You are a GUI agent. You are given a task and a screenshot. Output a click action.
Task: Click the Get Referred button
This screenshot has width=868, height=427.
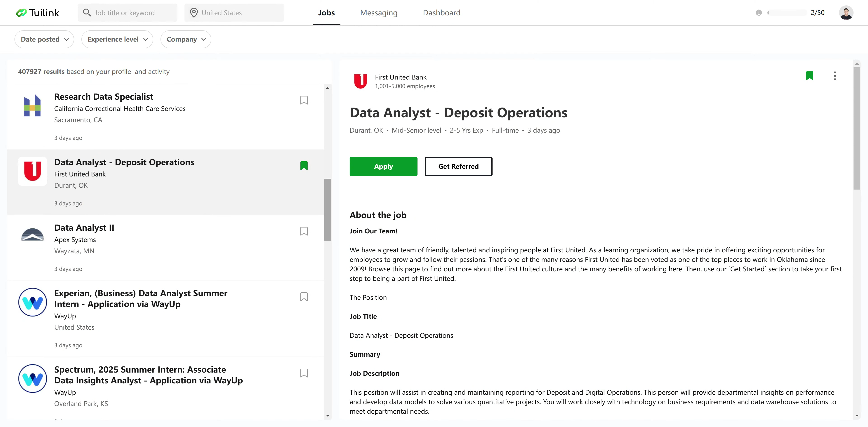458,166
